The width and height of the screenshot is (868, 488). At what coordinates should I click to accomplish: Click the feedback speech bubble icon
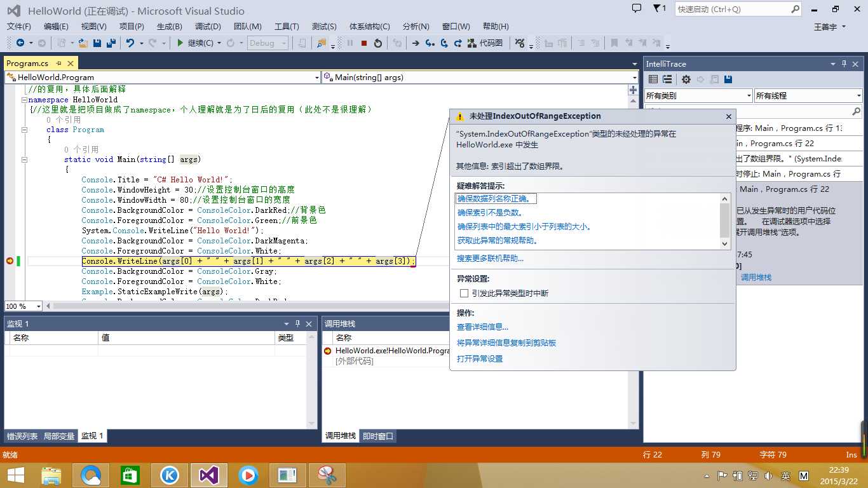coord(637,8)
